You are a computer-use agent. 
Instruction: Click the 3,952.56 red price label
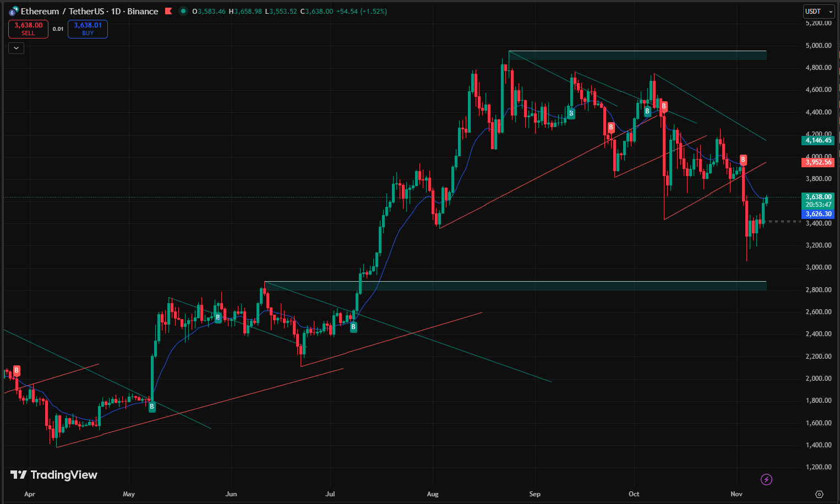pos(818,162)
